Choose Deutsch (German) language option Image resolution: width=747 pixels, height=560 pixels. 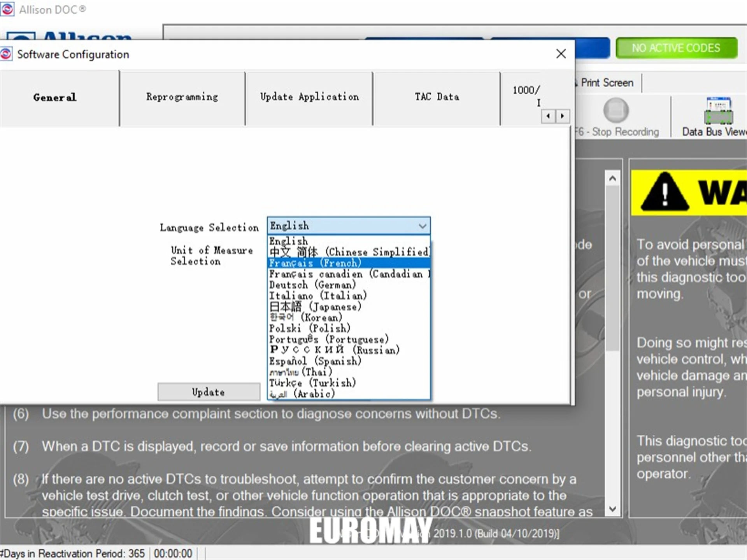(x=312, y=285)
